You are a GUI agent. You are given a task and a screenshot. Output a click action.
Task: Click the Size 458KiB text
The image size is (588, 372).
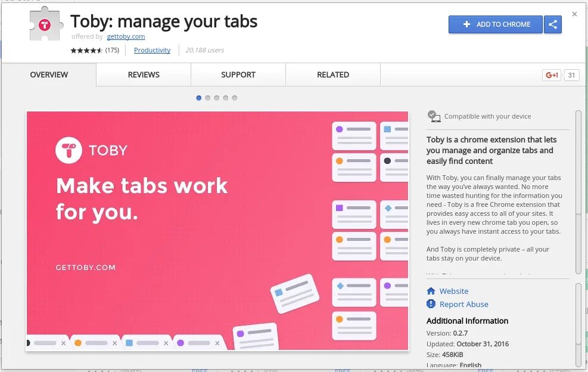click(x=445, y=354)
